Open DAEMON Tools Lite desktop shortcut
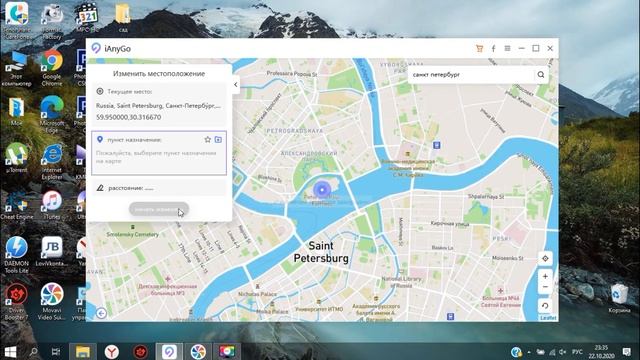Screen dimensions: 640x360 click(x=16, y=255)
